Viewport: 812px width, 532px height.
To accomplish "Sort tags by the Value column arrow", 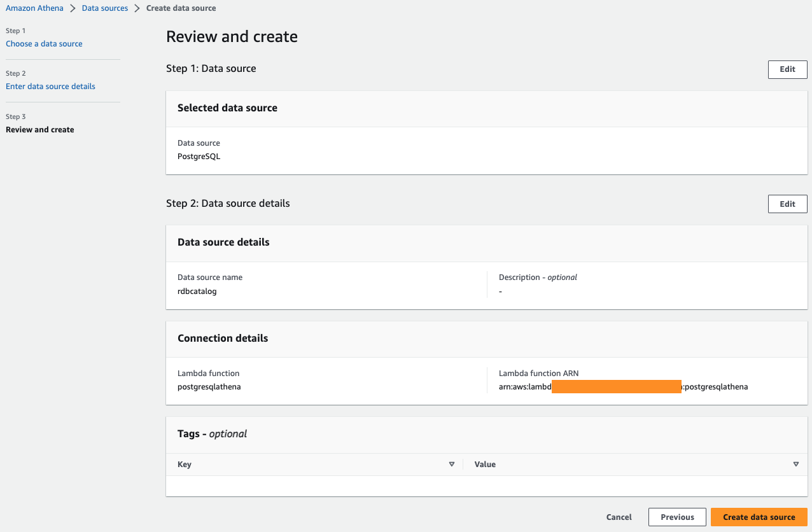I will coord(795,465).
